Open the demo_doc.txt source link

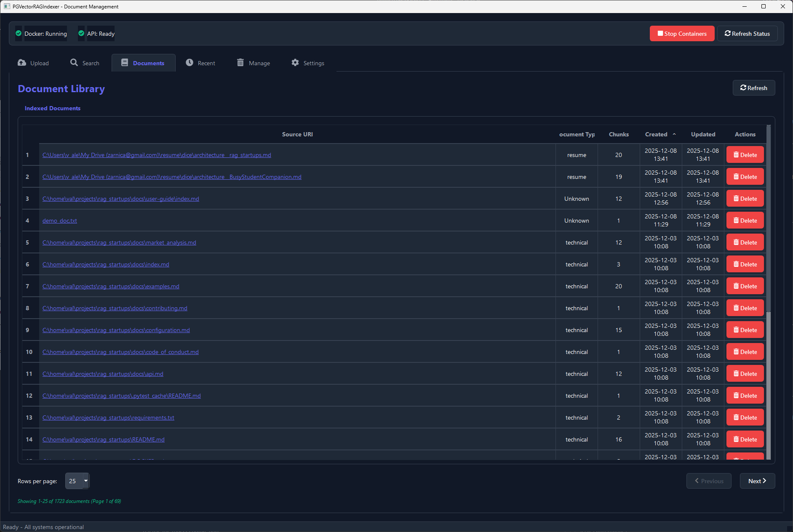pyautogui.click(x=59, y=220)
